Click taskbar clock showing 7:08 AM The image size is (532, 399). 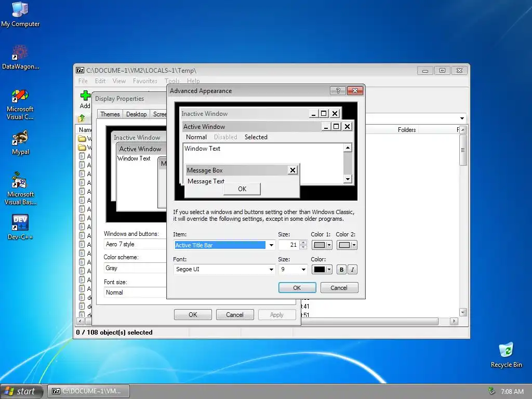512,391
